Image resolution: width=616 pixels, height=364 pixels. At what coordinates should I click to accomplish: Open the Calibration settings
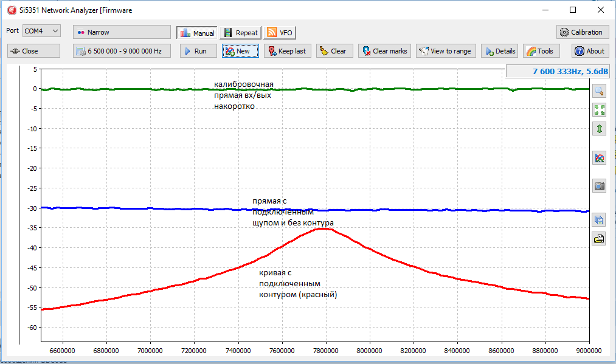tap(583, 32)
